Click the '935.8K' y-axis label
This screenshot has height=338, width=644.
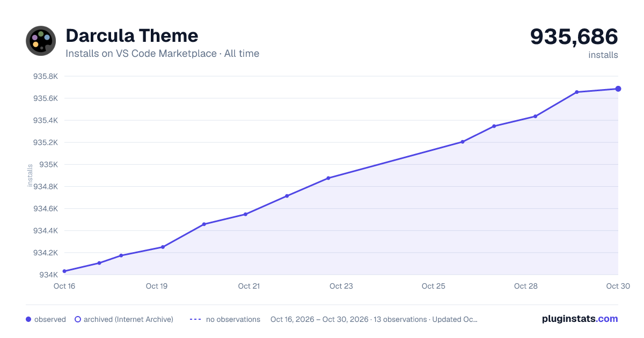click(46, 76)
